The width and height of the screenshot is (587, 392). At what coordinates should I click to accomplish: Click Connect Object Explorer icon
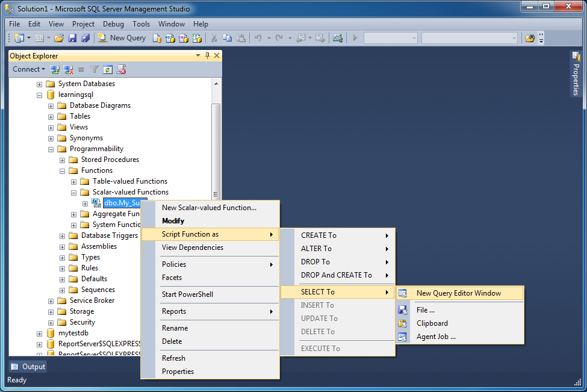[x=55, y=69]
